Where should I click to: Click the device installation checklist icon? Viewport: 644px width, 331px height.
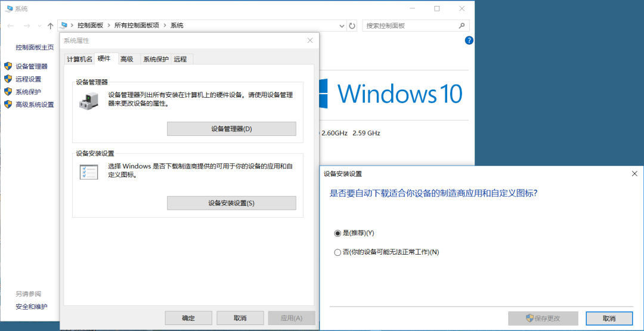[x=89, y=172]
